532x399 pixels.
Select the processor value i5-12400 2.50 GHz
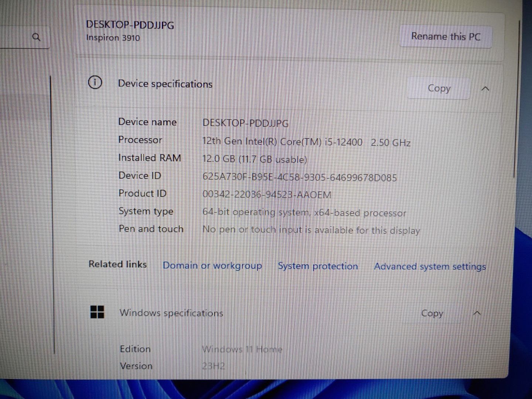pos(306,142)
